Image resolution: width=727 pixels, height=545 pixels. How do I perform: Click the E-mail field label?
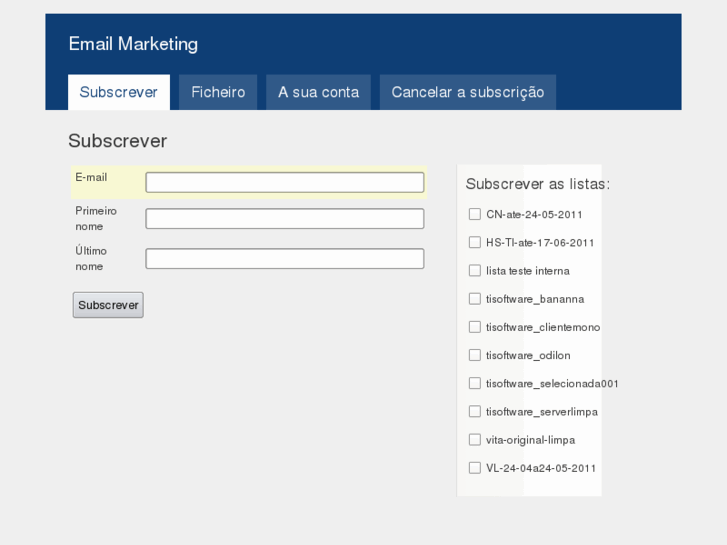[91, 177]
